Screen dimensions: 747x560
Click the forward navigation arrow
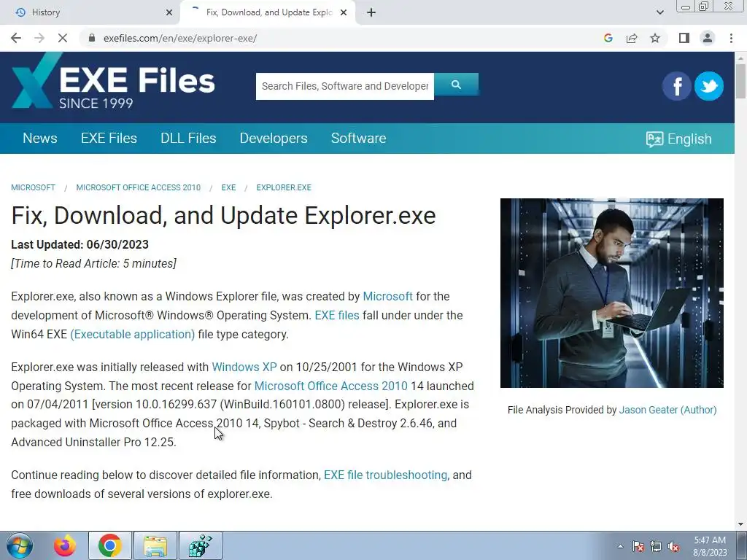click(39, 38)
